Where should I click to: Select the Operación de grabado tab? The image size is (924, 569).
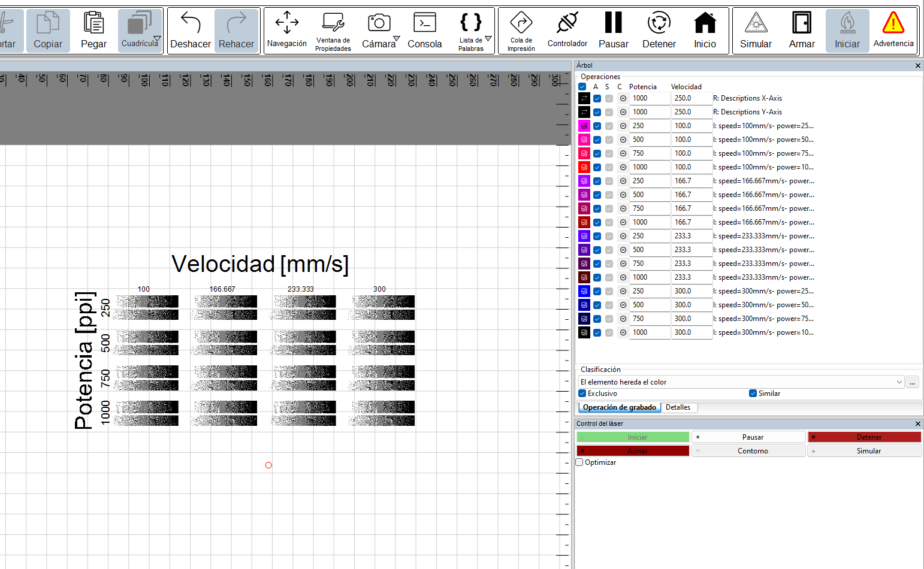point(619,407)
